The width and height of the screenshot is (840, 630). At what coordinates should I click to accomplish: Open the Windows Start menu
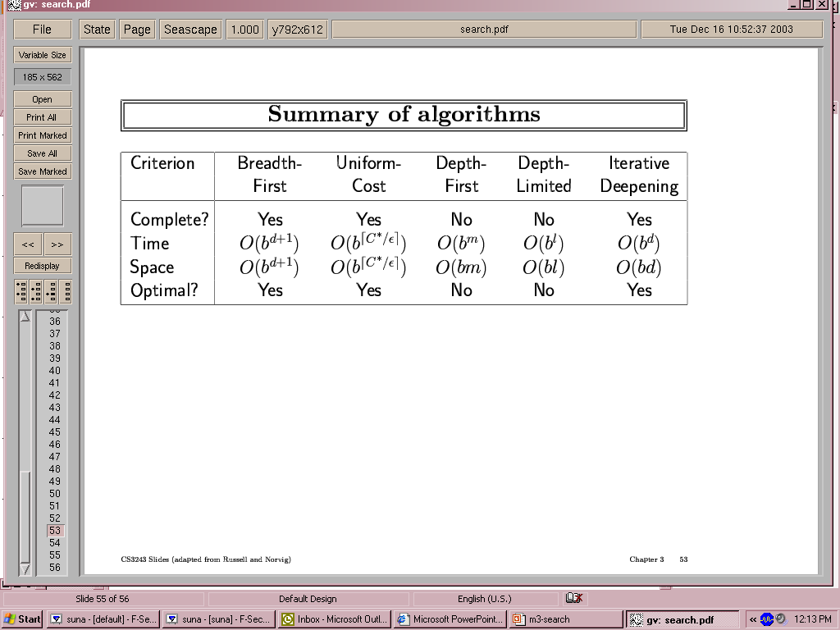coord(22,619)
